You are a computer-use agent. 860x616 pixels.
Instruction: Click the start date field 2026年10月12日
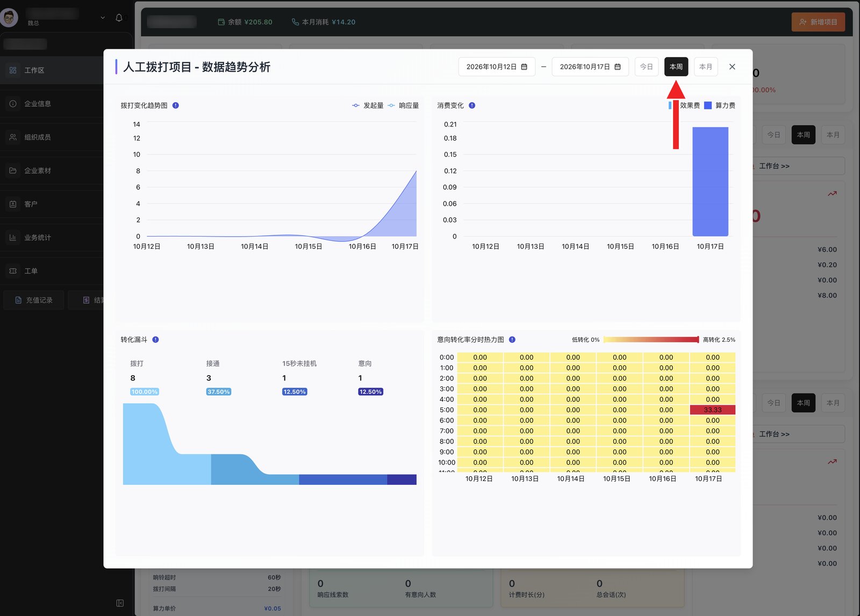coord(497,67)
